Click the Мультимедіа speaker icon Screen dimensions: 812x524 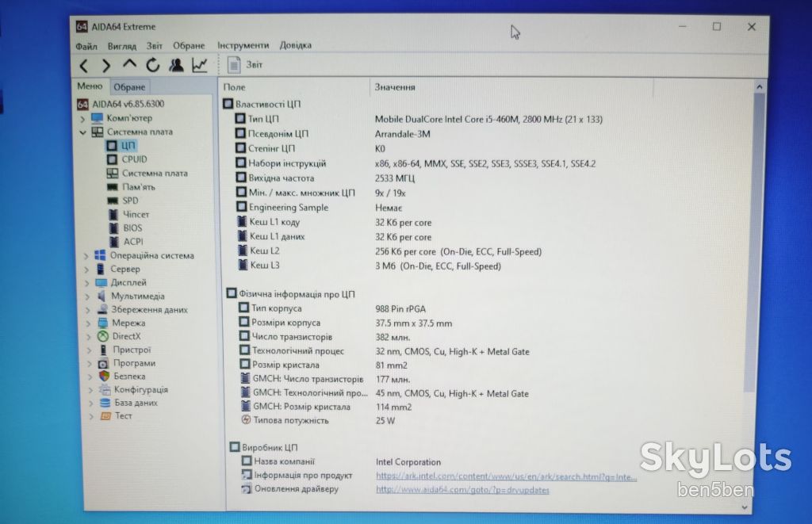[101, 296]
